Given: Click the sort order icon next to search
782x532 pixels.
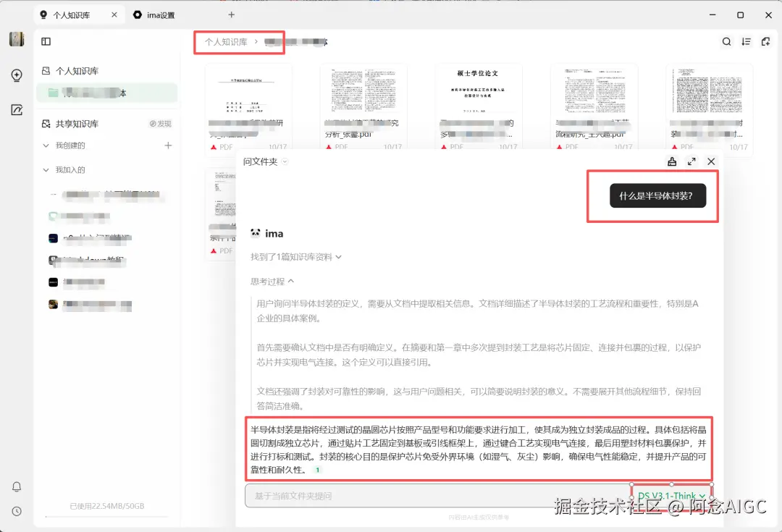Looking at the screenshot, I should pos(746,42).
